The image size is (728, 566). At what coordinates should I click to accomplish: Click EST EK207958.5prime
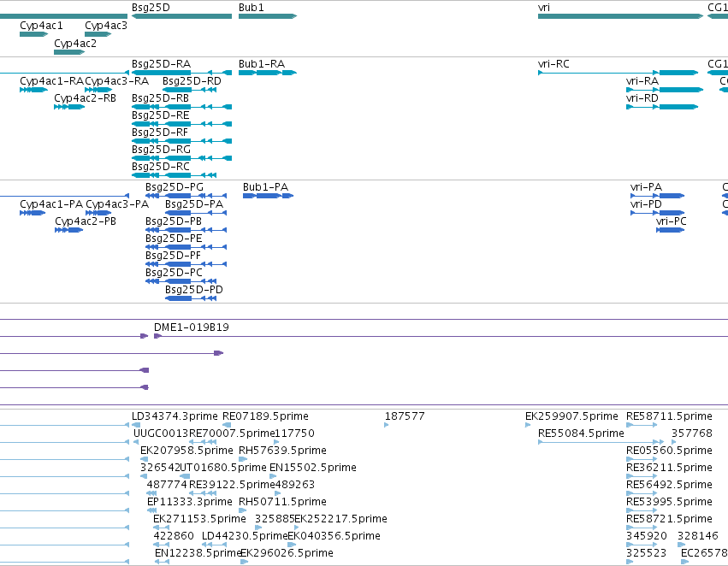pos(144,459)
